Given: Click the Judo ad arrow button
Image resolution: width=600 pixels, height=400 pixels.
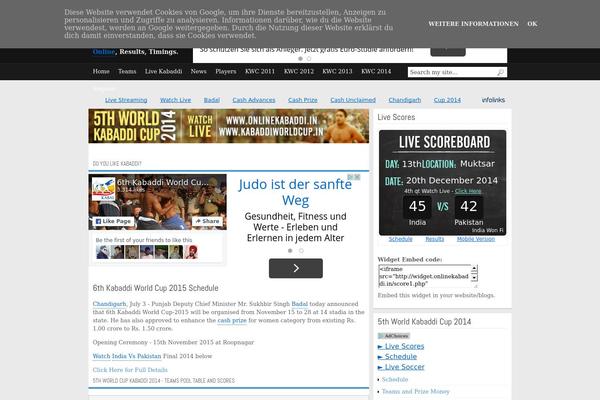Looking at the screenshot, I should [293, 267].
